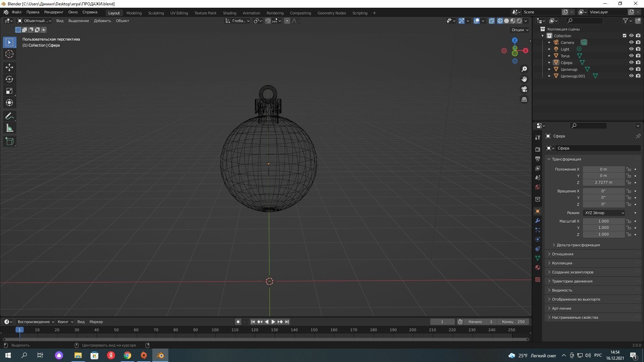Screen dimensions: 644x362
Task: Open Modifier properties wrench tab
Action: 538,221
